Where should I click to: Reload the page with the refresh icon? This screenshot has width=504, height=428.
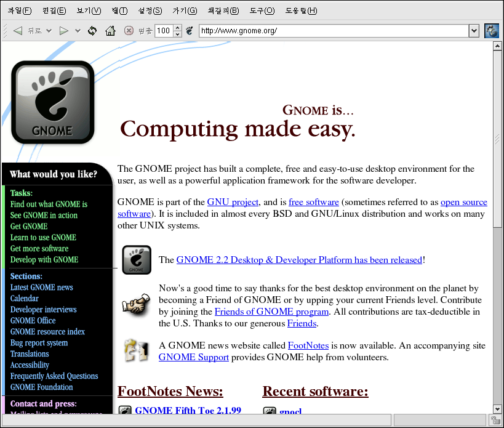tap(92, 31)
